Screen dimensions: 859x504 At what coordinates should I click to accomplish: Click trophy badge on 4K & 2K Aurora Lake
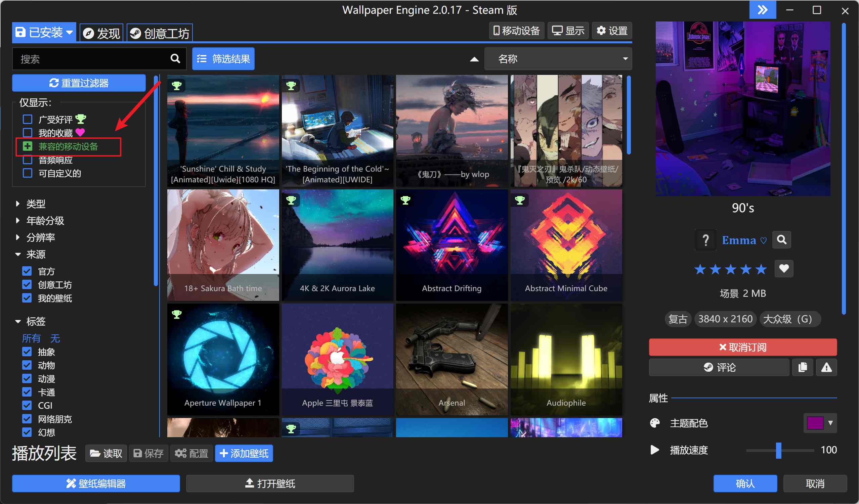291,200
